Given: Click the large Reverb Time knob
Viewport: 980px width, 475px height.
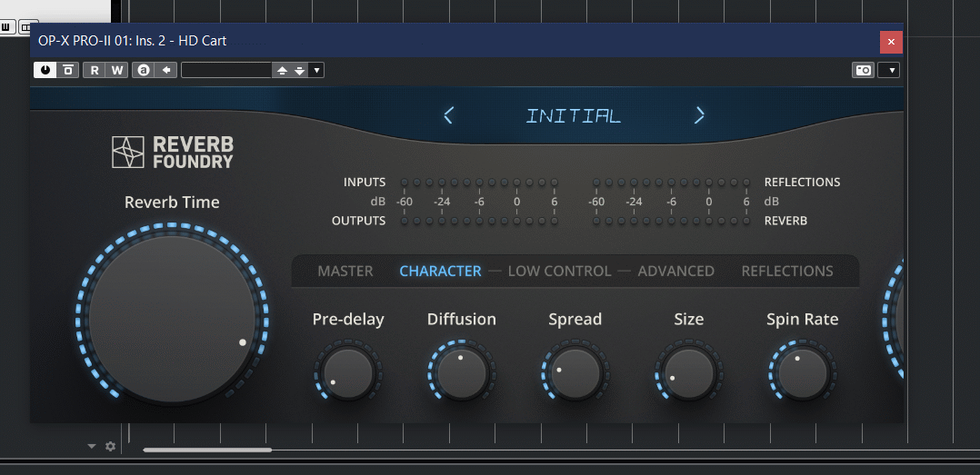Looking at the screenshot, I should 173,319.
